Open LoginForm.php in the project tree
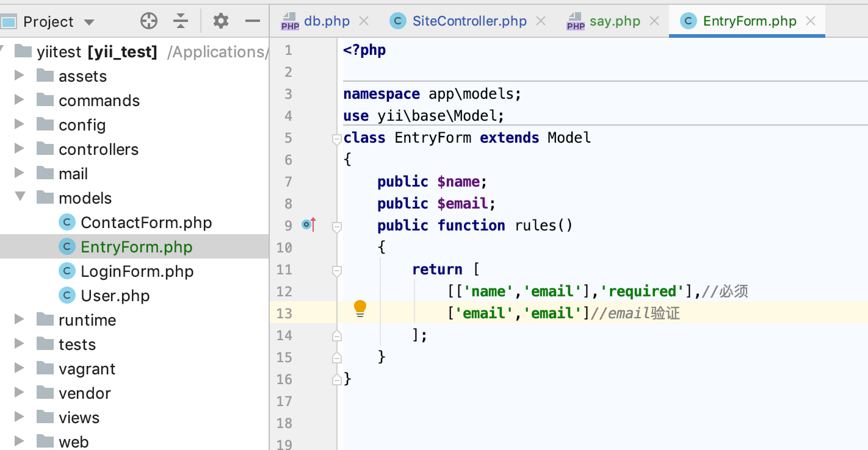 (x=137, y=271)
